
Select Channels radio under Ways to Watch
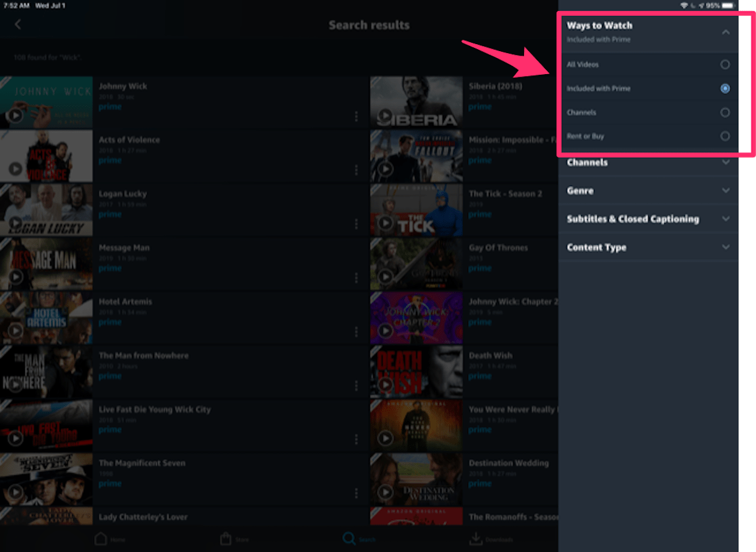(725, 113)
